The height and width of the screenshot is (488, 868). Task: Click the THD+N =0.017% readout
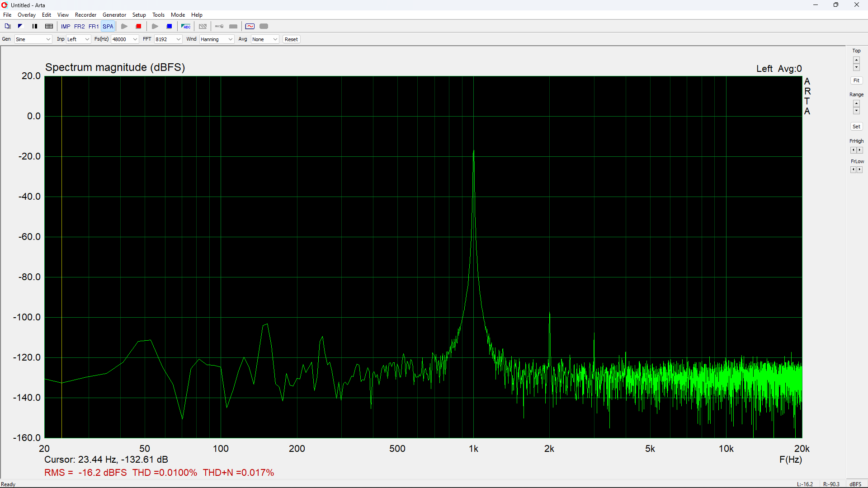(238, 473)
